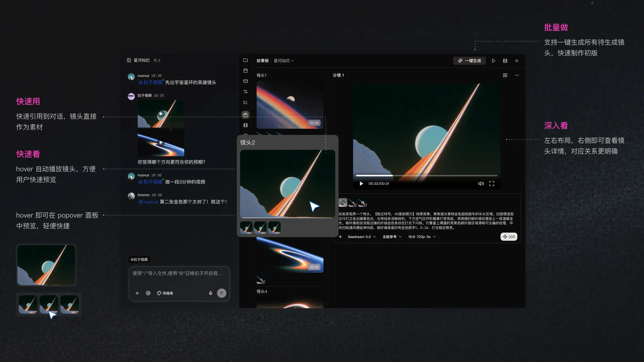Select the first small variant thumbnail in 镜头2 popover

(x=247, y=228)
